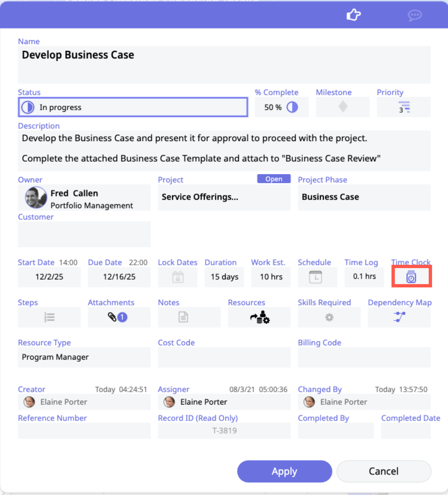Adjust the 50 % Complete progress control
This screenshot has height=495, width=448.
pos(281,107)
